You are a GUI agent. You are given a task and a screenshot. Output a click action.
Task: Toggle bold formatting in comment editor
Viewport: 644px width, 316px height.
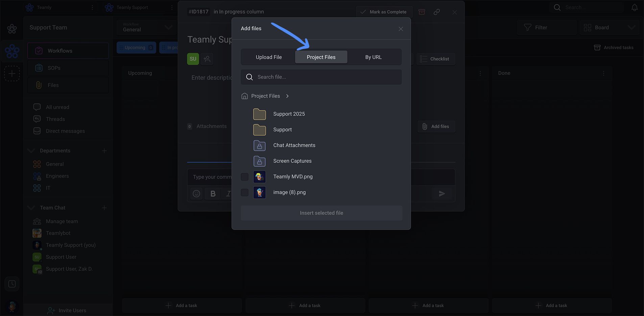click(x=213, y=193)
